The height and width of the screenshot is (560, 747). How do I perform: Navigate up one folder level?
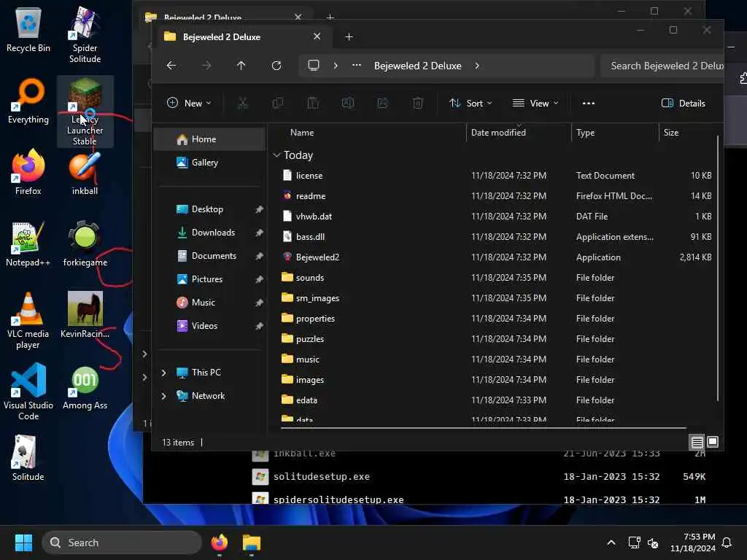(241, 66)
